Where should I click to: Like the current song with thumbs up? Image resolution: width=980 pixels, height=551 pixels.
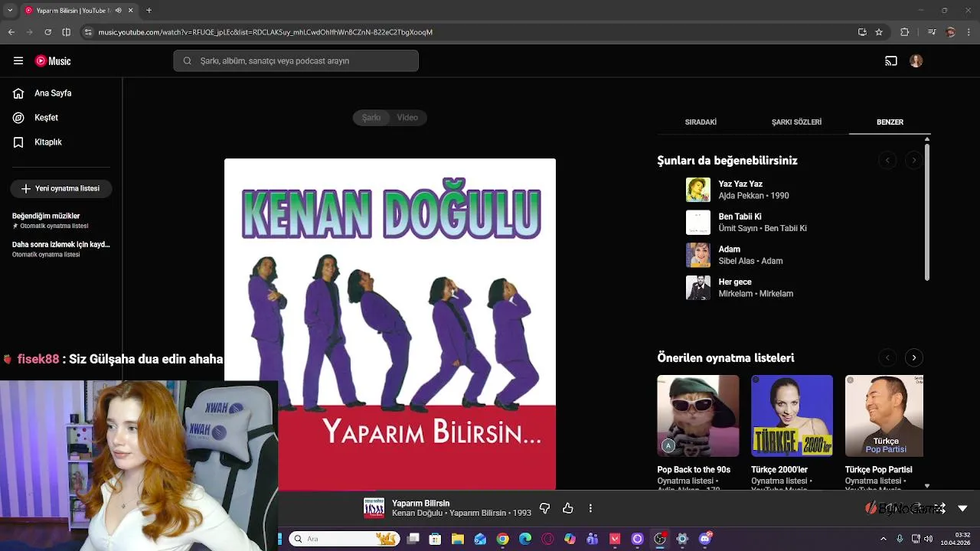click(x=568, y=508)
